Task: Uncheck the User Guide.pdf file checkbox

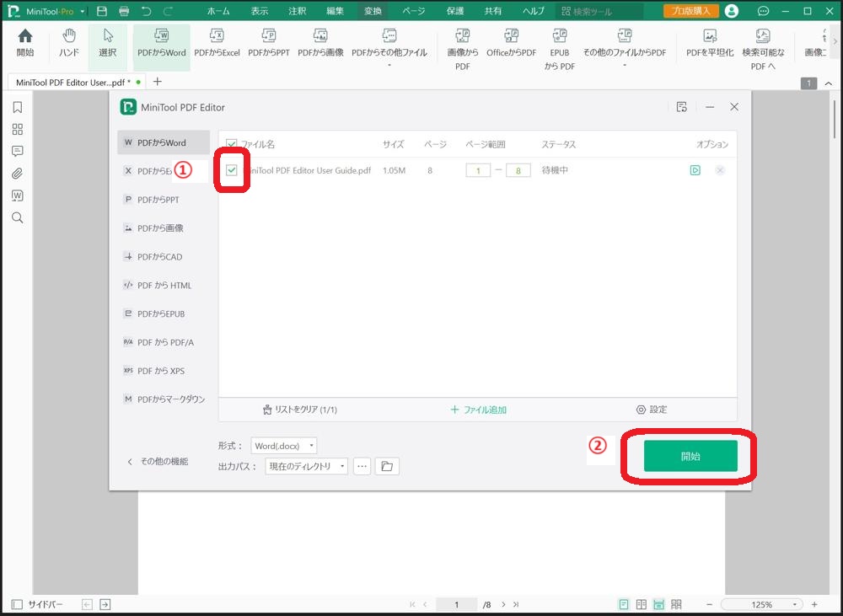Action: click(x=232, y=170)
